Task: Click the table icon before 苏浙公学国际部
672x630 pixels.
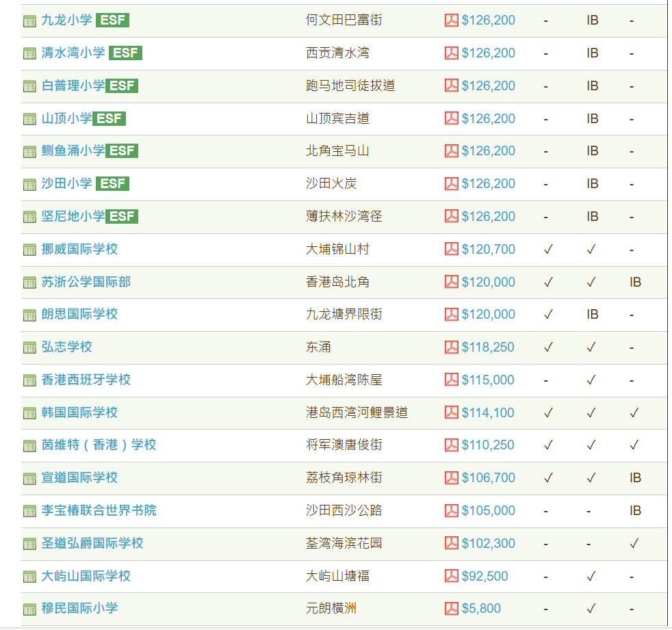Action: click(29, 283)
